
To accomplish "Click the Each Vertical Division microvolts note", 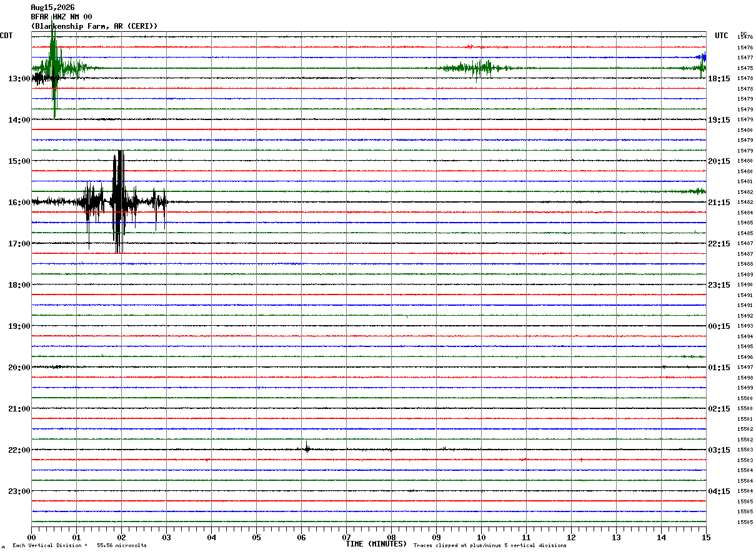I will [x=79, y=545].
